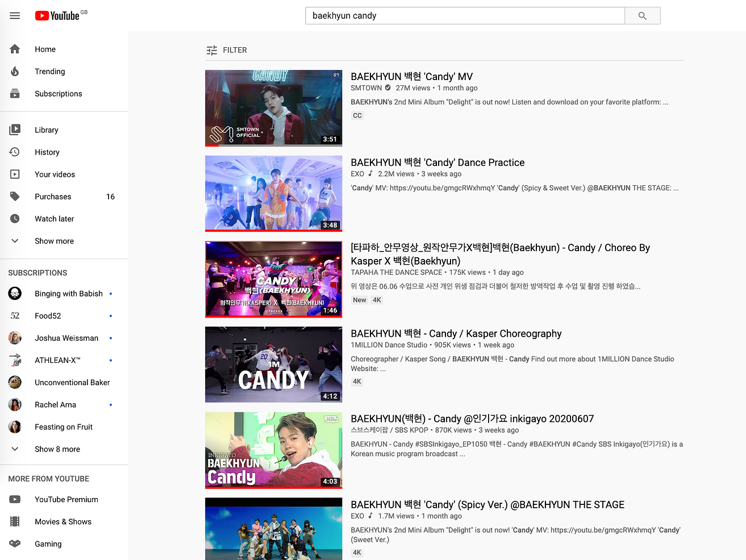Open the Dance Practice thumbnail
The height and width of the screenshot is (560, 746).
click(273, 194)
